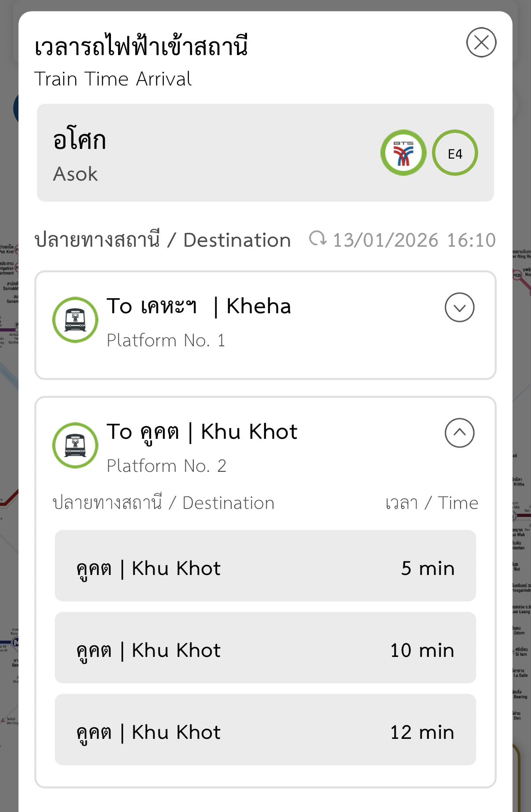
Task: Click the "Platform No. 1" label
Action: (x=166, y=341)
